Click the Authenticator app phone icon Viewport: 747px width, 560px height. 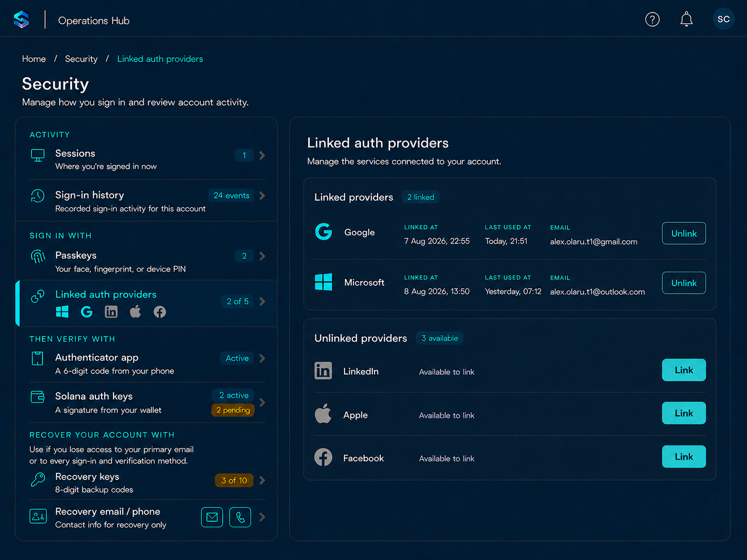[38, 358]
